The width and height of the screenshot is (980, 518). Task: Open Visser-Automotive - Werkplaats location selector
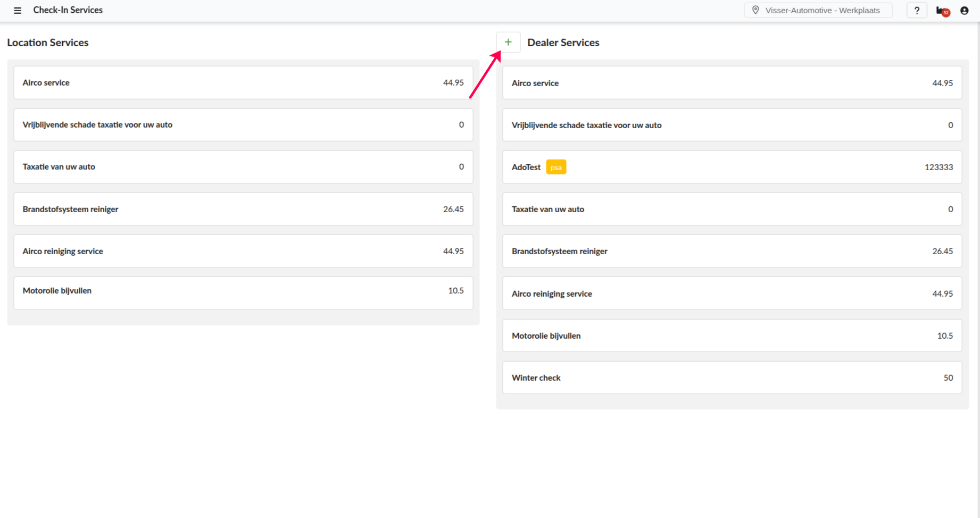pos(822,10)
